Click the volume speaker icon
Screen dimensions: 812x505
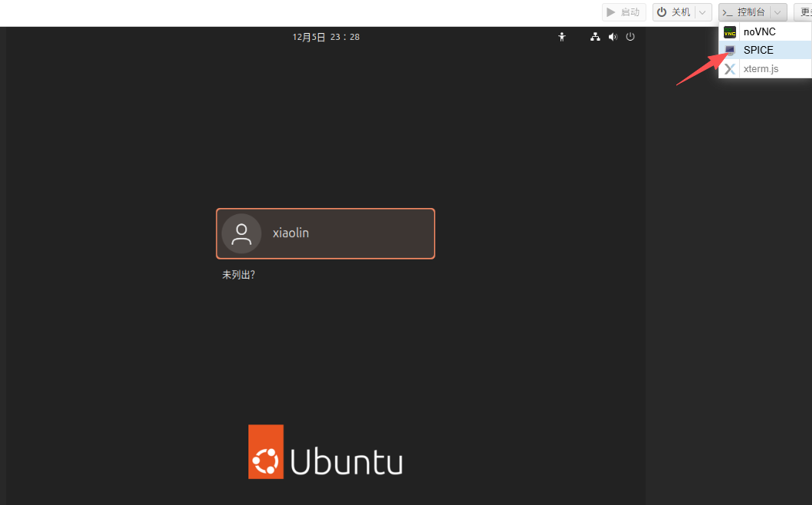coord(613,37)
